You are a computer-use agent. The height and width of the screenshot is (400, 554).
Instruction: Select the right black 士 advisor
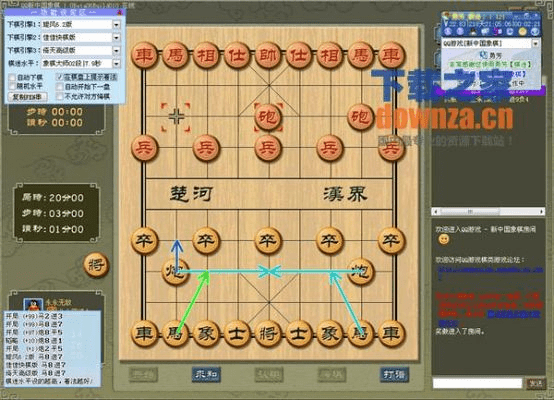[299, 333]
